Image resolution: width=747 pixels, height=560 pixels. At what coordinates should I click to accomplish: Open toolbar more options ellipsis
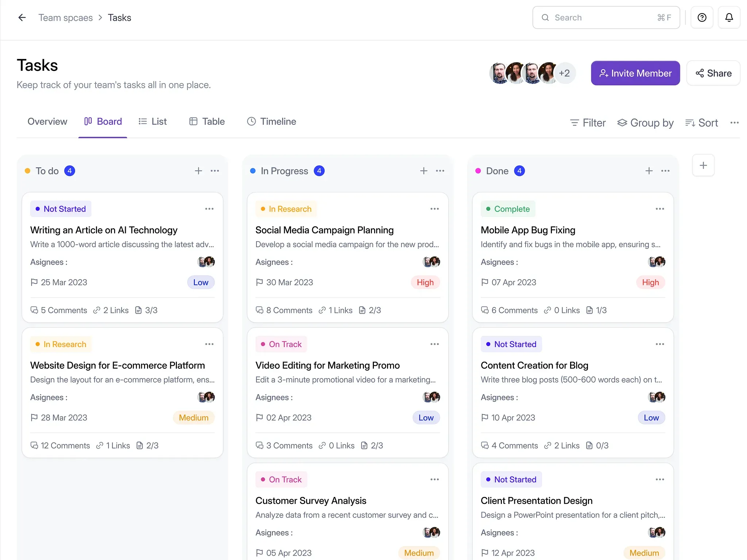point(734,123)
